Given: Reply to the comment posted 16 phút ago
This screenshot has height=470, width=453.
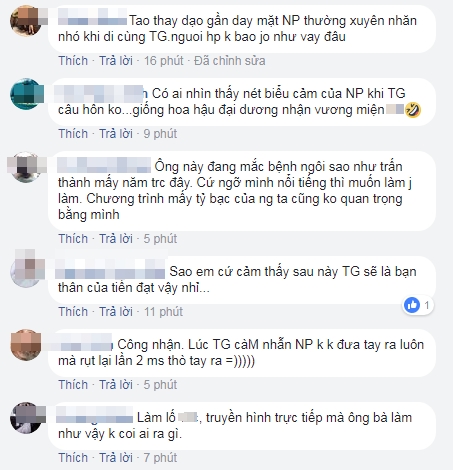Looking at the screenshot, I should point(116,61).
